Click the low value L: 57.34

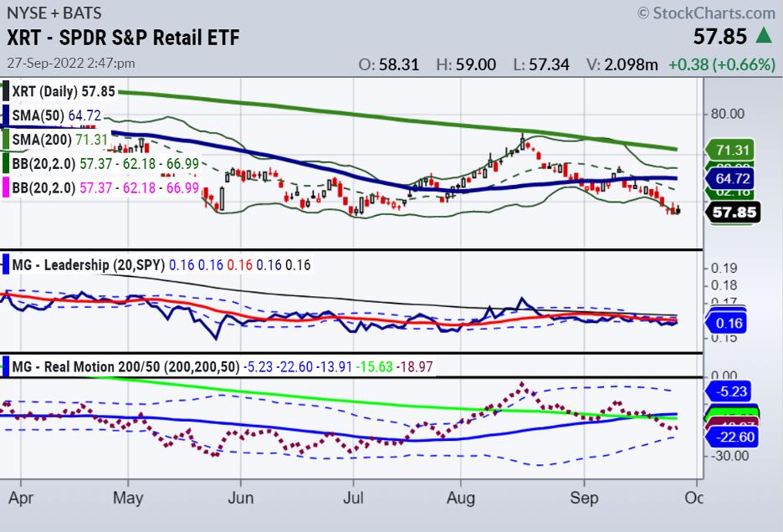click(541, 64)
